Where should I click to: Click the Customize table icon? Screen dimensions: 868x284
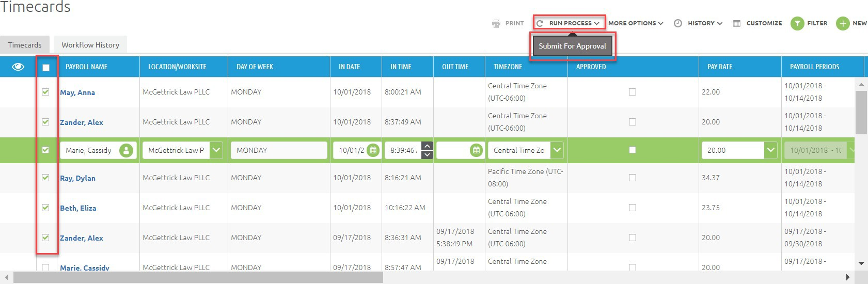point(737,23)
